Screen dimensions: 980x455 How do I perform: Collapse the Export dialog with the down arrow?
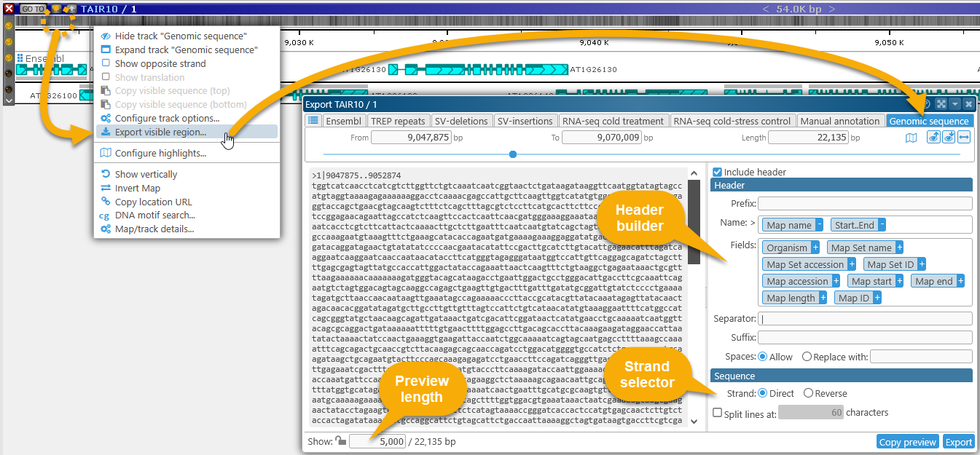coord(955,105)
